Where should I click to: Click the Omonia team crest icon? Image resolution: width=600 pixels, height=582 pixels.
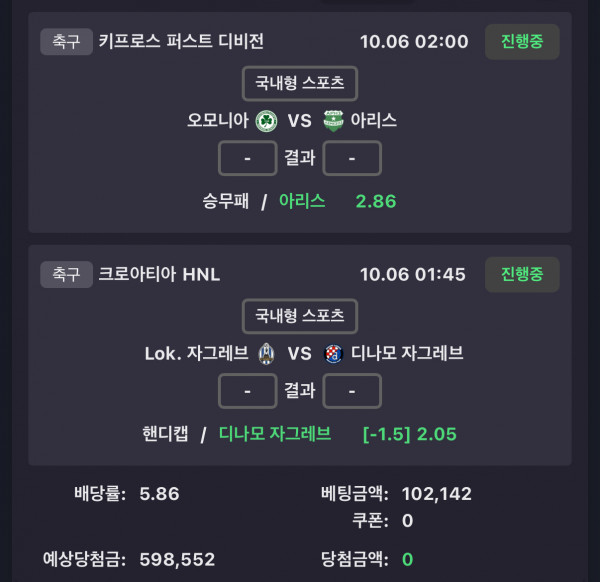(x=266, y=121)
